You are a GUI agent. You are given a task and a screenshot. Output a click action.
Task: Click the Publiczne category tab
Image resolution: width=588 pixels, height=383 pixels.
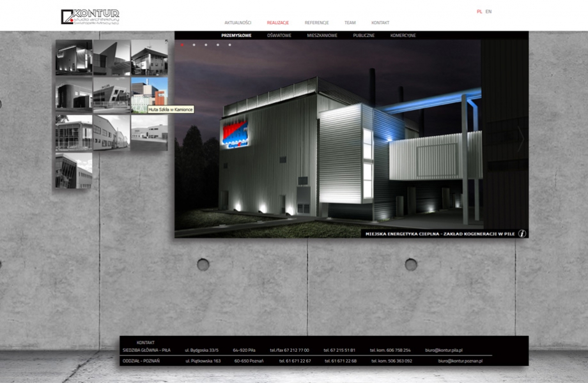364,36
